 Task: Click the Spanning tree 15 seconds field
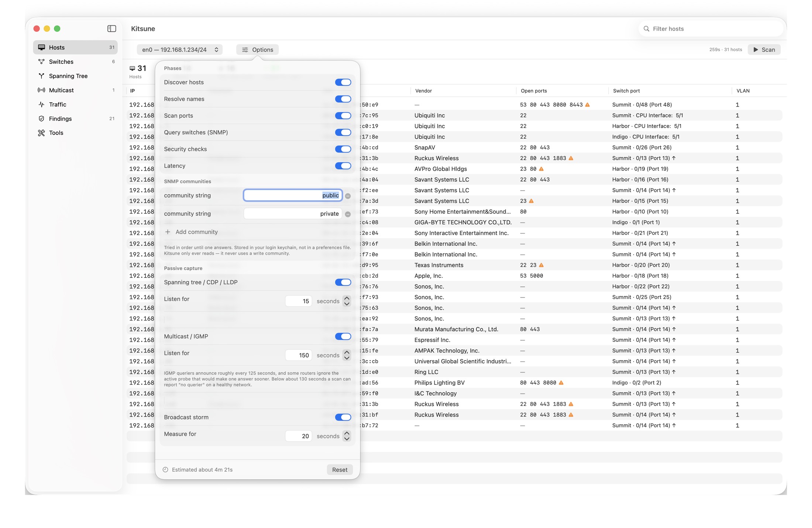[298, 301]
